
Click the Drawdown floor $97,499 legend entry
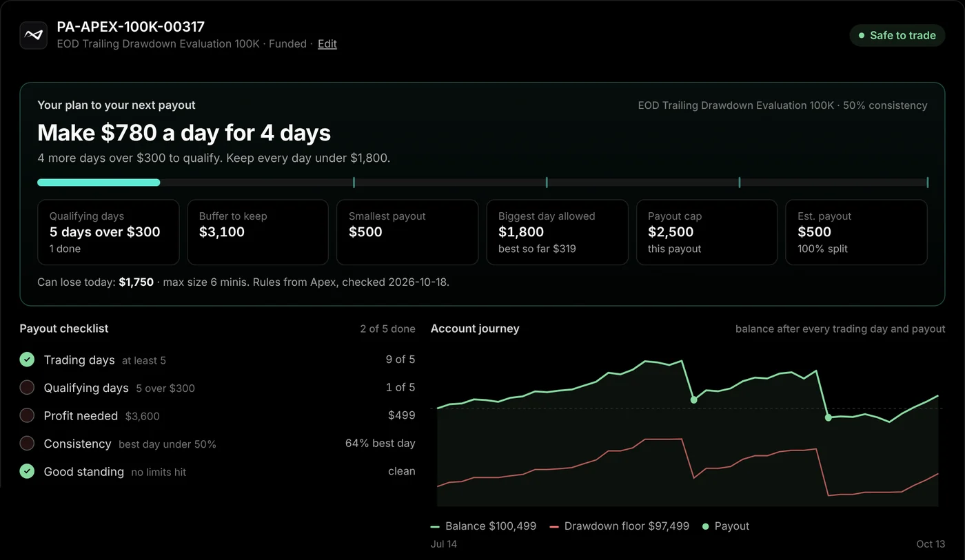pyautogui.click(x=620, y=526)
